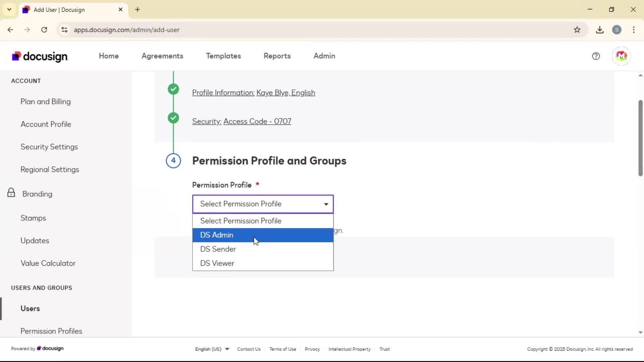644x362 pixels.
Task: Click the USERS AND GROUPS heading
Action: click(x=42, y=288)
